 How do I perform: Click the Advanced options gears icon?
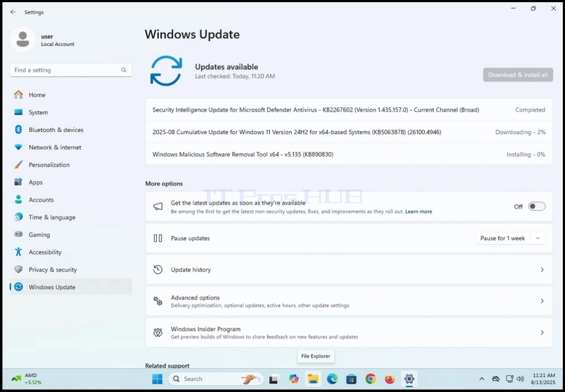[158, 301]
